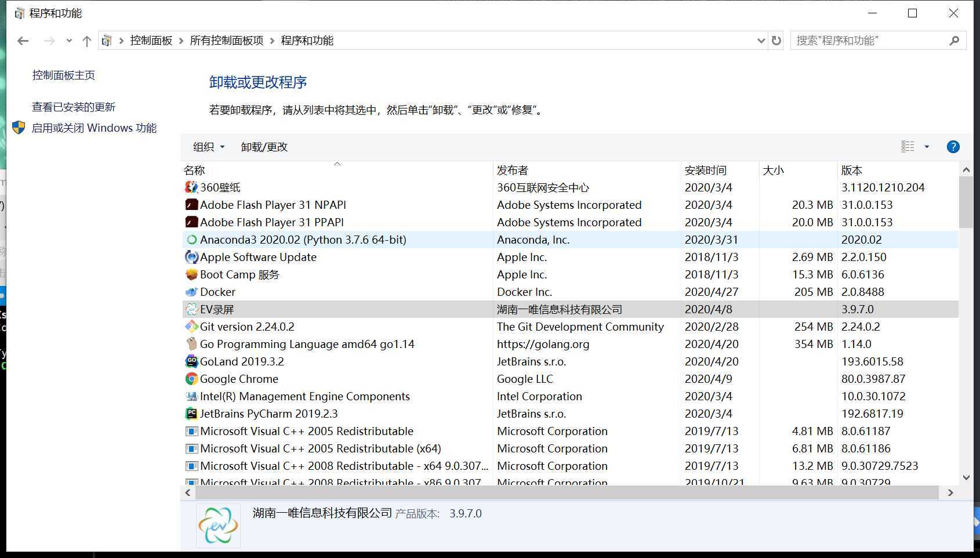
Task: Click the Intel Management Engine Components icon
Action: coord(191,396)
